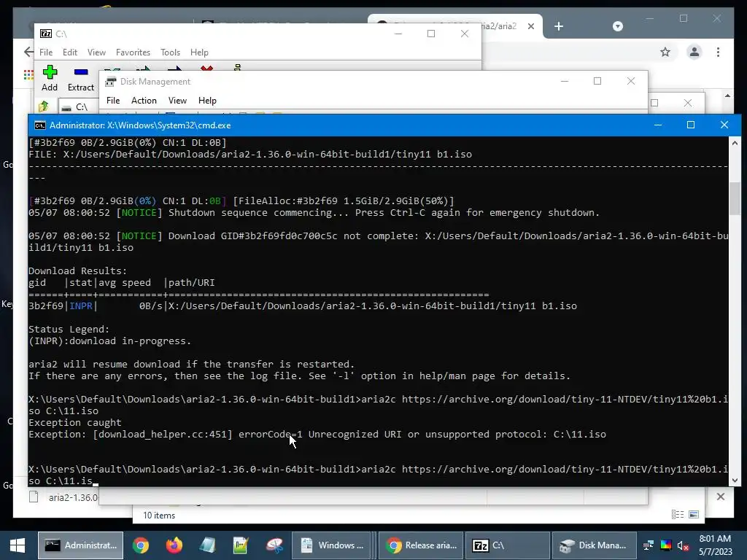Open Disk Management Action menu
Viewport: 747px width, 560px height.
click(x=144, y=101)
